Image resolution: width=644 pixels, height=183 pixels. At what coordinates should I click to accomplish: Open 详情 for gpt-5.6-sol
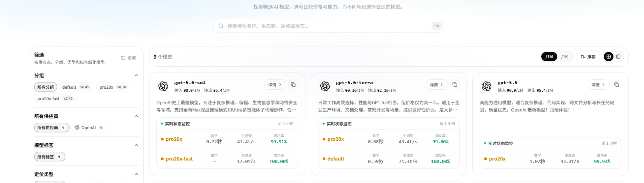click(x=275, y=85)
